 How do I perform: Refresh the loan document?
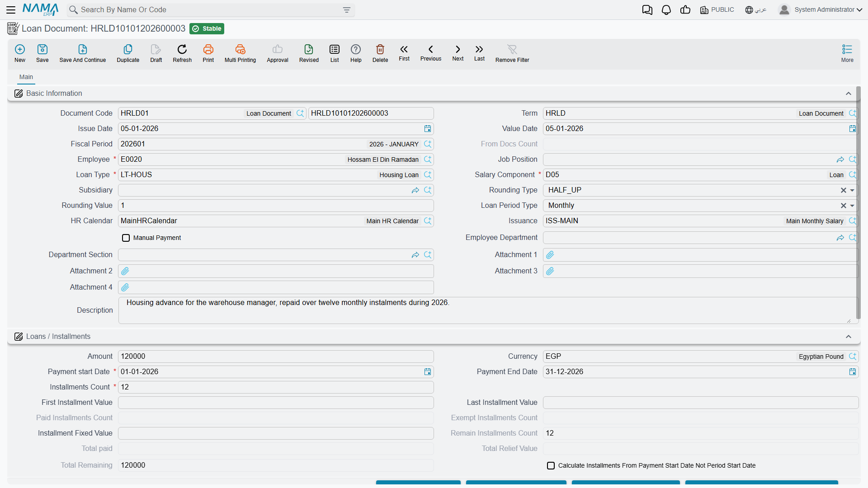coord(182,53)
